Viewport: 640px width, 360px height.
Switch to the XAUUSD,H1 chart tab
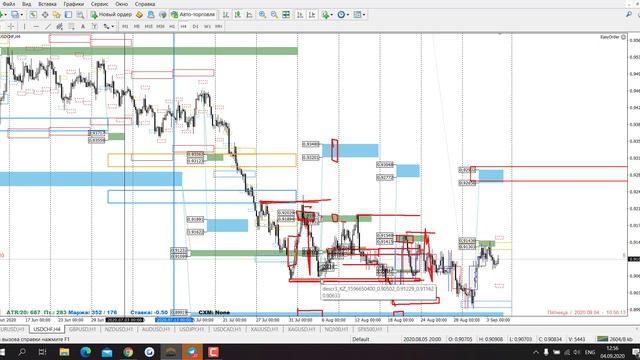[x=264, y=329]
